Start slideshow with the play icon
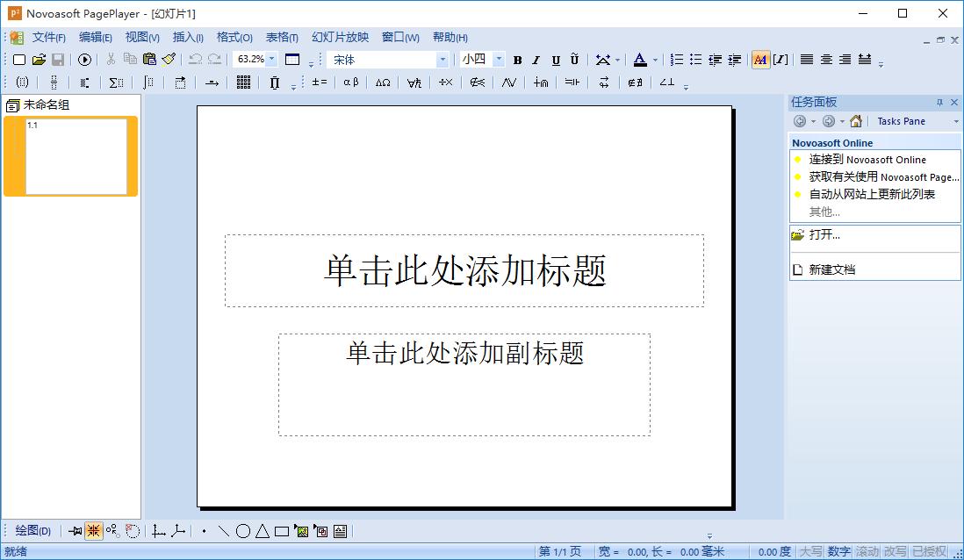This screenshot has width=964, height=560. (85, 60)
